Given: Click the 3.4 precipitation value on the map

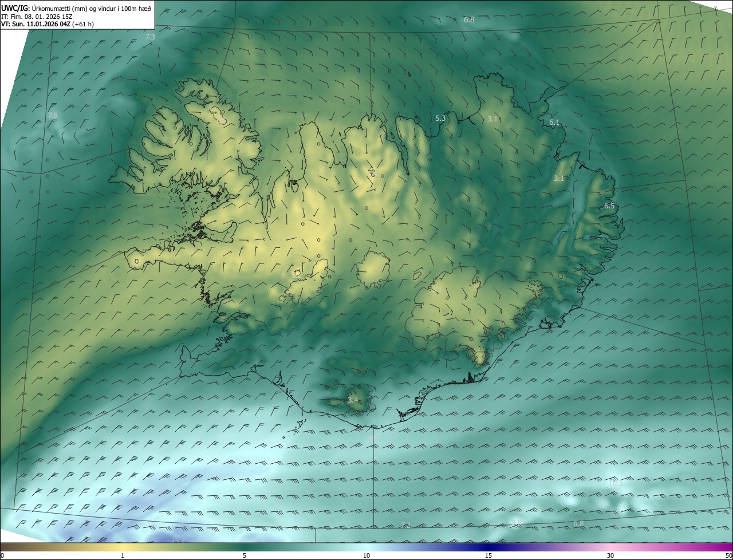Looking at the screenshot, I should 353,400.
